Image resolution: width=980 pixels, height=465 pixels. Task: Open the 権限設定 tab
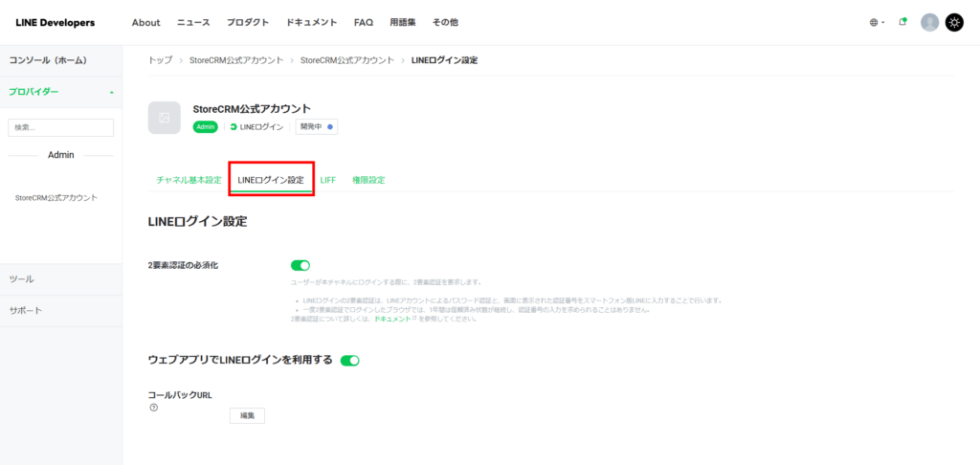click(368, 180)
